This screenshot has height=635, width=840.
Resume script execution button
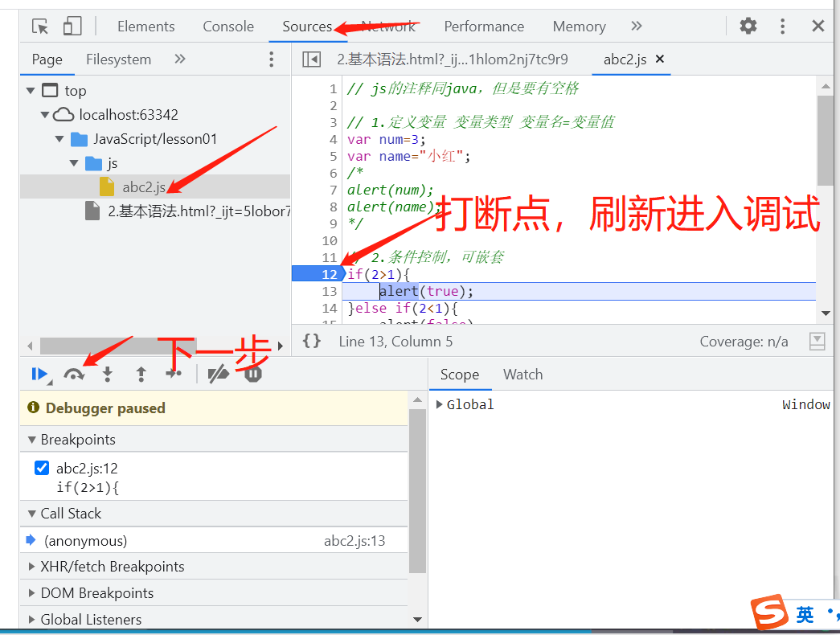coord(40,374)
